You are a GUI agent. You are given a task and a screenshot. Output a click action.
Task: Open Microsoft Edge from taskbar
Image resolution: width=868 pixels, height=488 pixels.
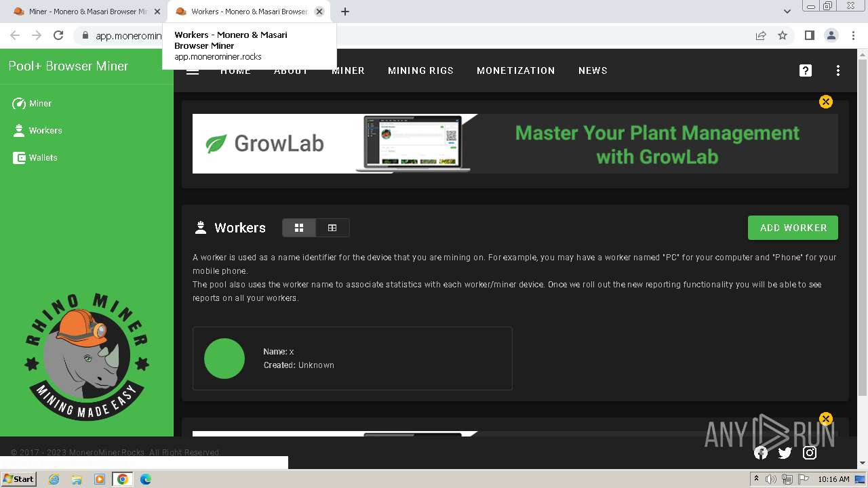click(x=145, y=479)
